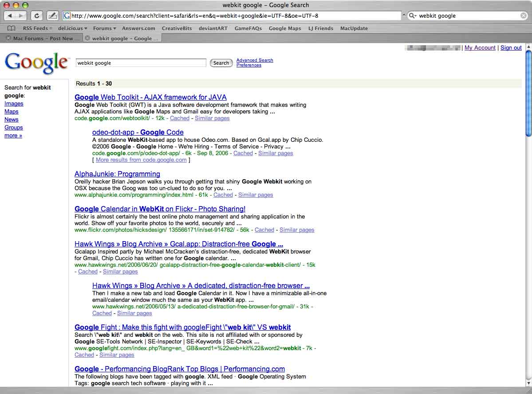Clear the toolbar search field with the X icon
The width and height of the screenshot is (532, 394).
coord(524,16)
